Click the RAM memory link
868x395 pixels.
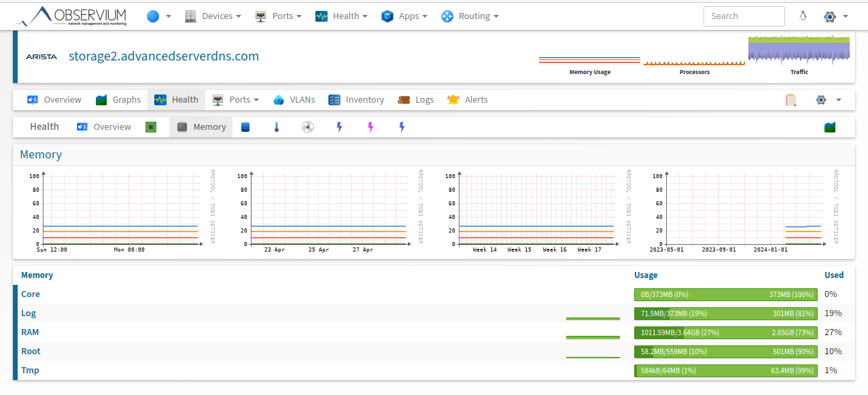[30, 332]
